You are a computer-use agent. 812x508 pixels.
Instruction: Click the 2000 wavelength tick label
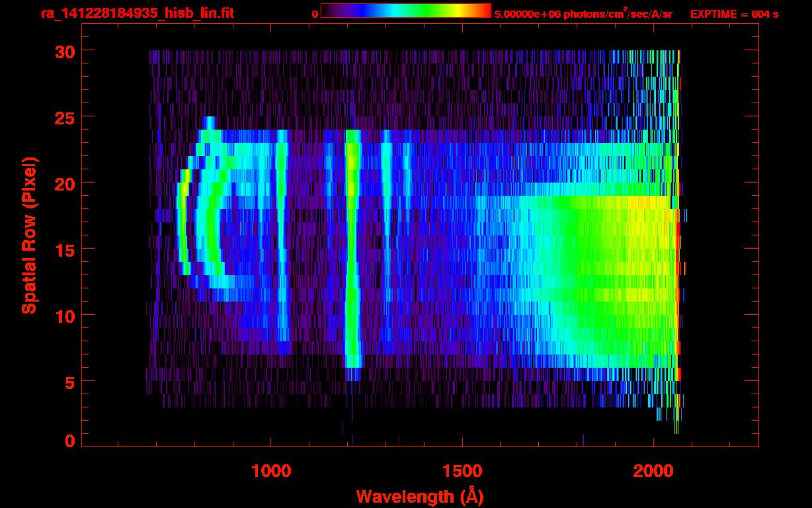tap(653, 470)
